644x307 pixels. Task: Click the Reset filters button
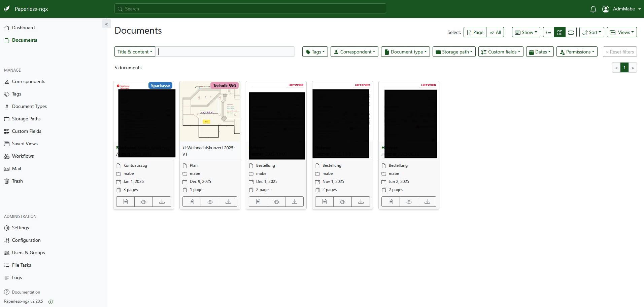click(619, 52)
